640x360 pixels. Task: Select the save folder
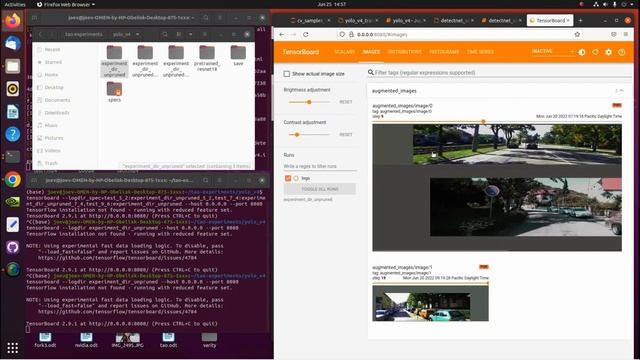coord(238,56)
